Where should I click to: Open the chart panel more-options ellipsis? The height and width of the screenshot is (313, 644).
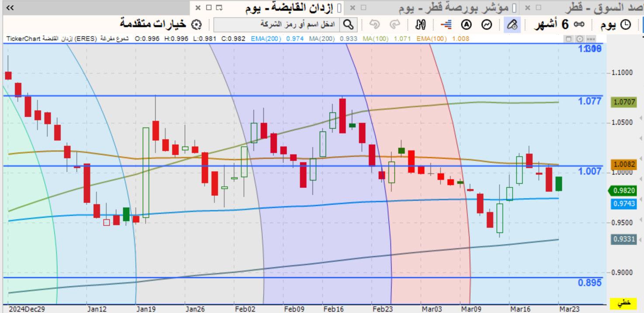591,39
